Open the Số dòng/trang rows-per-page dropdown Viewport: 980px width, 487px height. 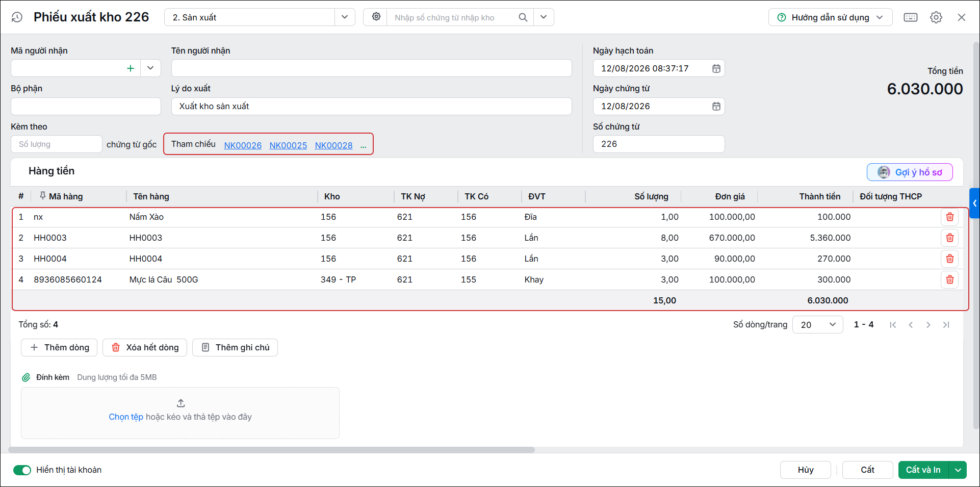[x=818, y=325]
